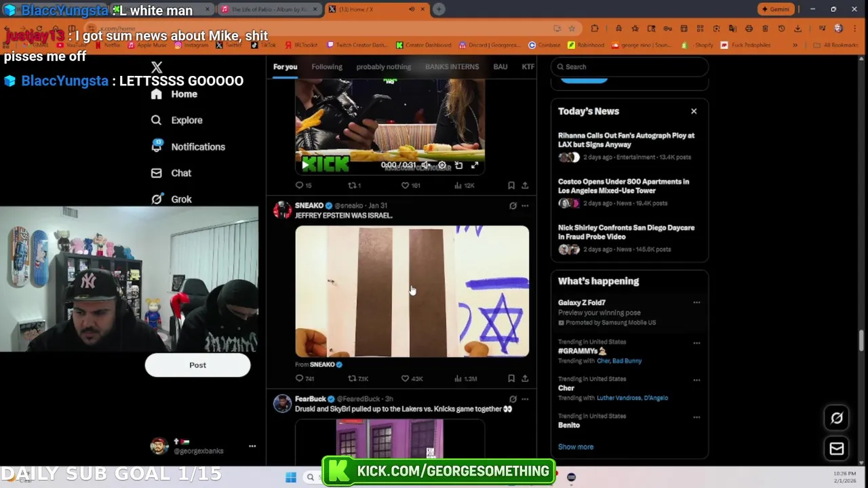
Task: Click Grok icon on FearBuck's post
Action: 513,399
